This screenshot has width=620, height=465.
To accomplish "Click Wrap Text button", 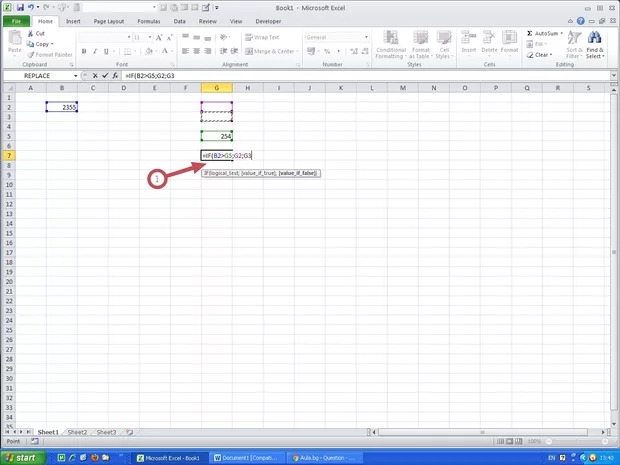I will tap(262, 37).
